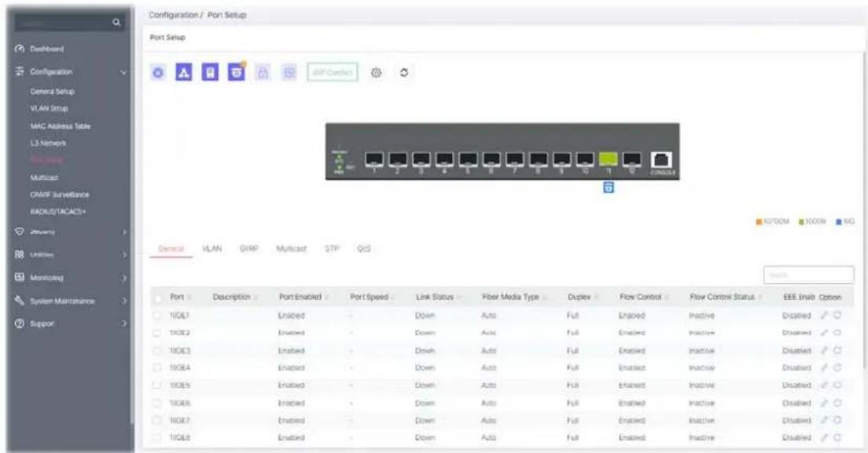Click the Security shield icon in sidebar
Image resolution: width=868 pixels, height=453 pixels.
point(18,231)
